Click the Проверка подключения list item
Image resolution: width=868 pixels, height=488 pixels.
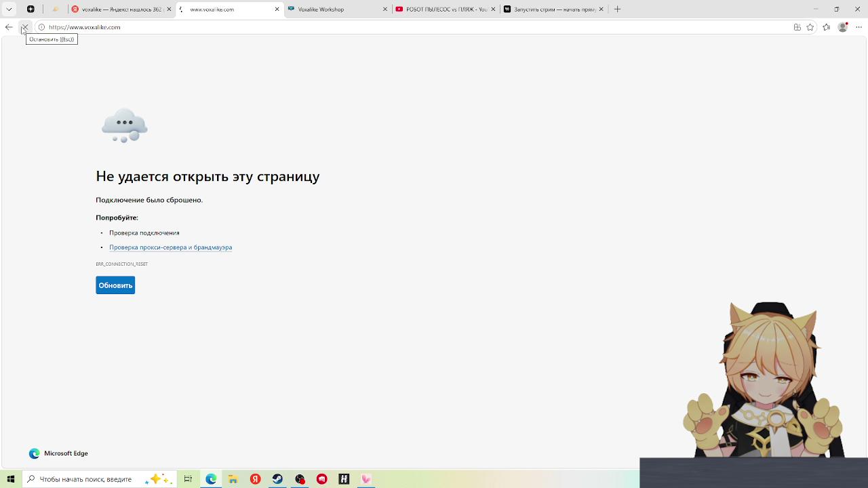coord(144,232)
